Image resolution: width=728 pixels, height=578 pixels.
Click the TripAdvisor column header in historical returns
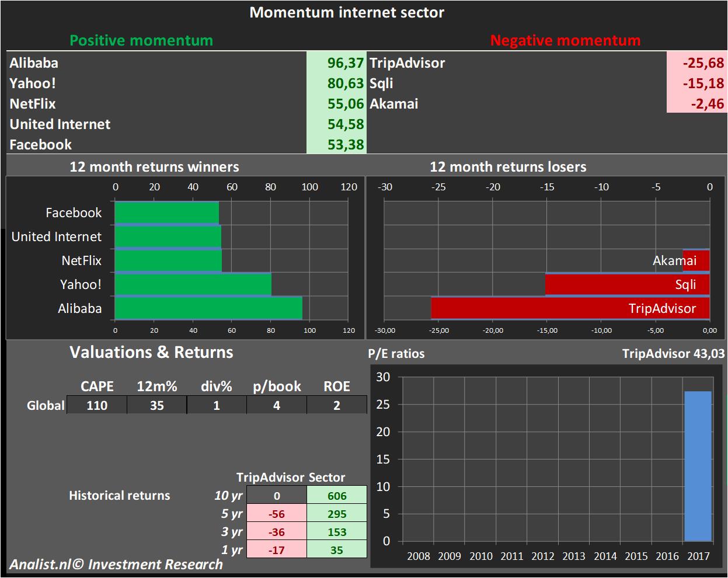[x=270, y=478]
